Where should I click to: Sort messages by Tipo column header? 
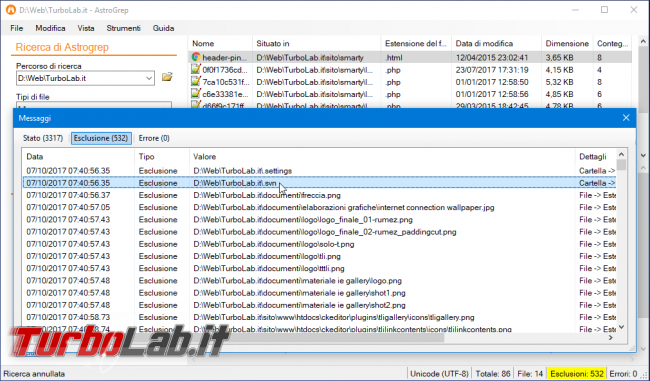coord(162,157)
